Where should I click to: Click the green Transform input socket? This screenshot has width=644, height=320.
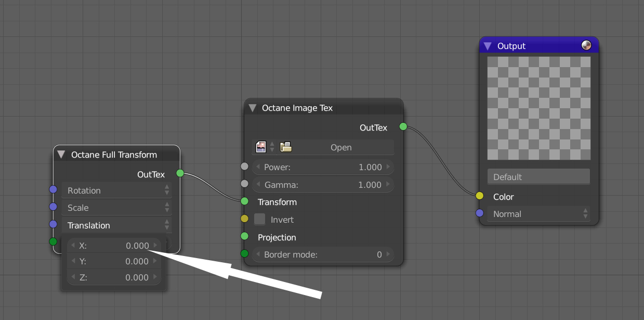click(245, 201)
